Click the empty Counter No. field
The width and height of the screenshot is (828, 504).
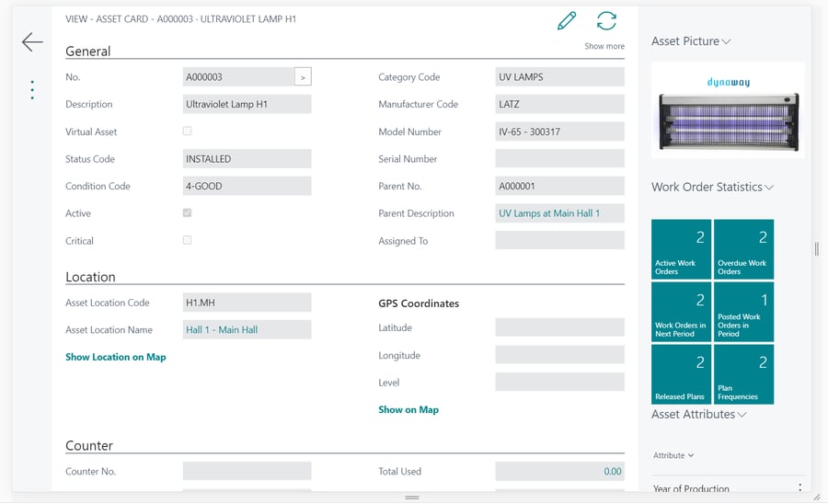click(247, 471)
